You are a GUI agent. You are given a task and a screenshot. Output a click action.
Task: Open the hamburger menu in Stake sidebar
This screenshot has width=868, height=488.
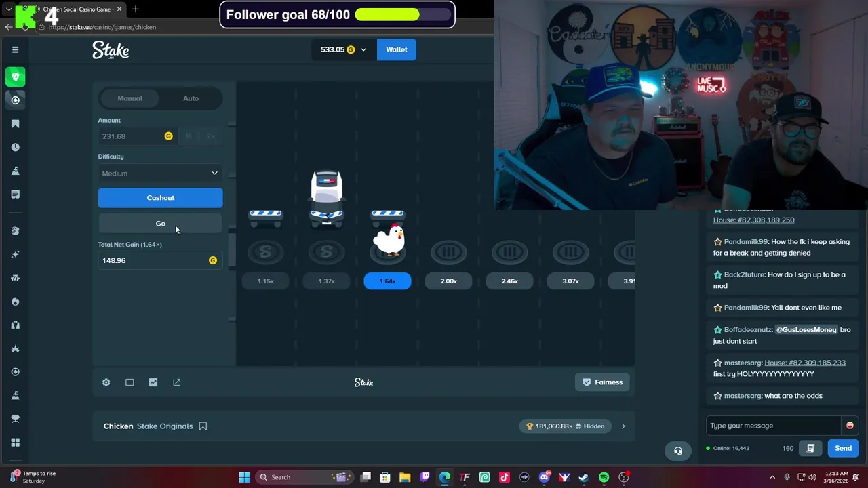pyautogui.click(x=15, y=49)
